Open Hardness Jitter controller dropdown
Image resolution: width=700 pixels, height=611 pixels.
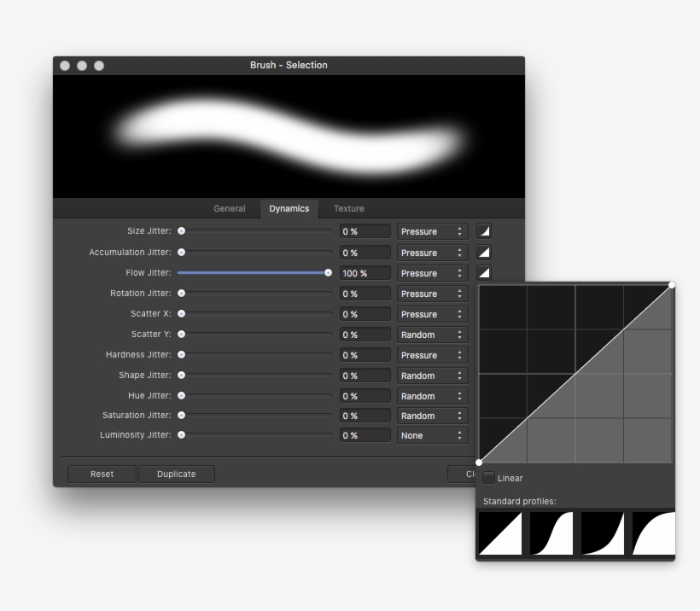pos(432,355)
